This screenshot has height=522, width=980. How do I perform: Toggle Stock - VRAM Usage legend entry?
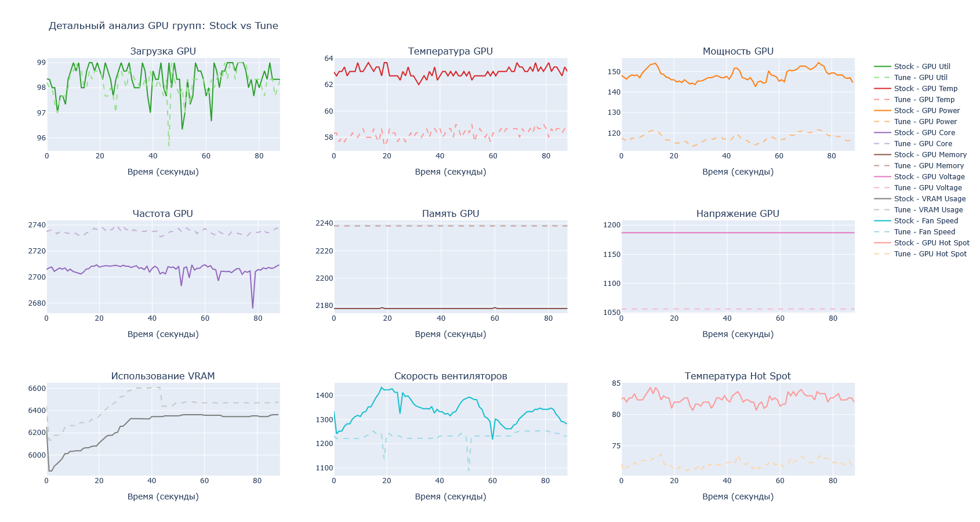point(929,199)
